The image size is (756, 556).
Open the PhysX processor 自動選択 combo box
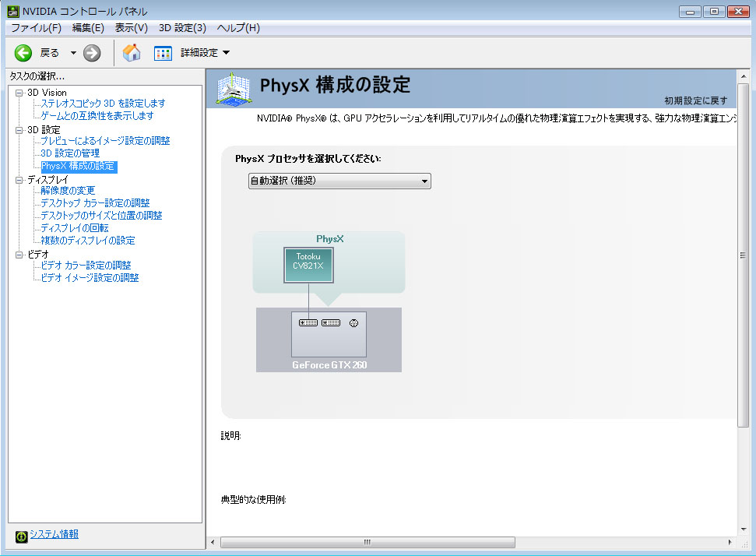pos(339,181)
